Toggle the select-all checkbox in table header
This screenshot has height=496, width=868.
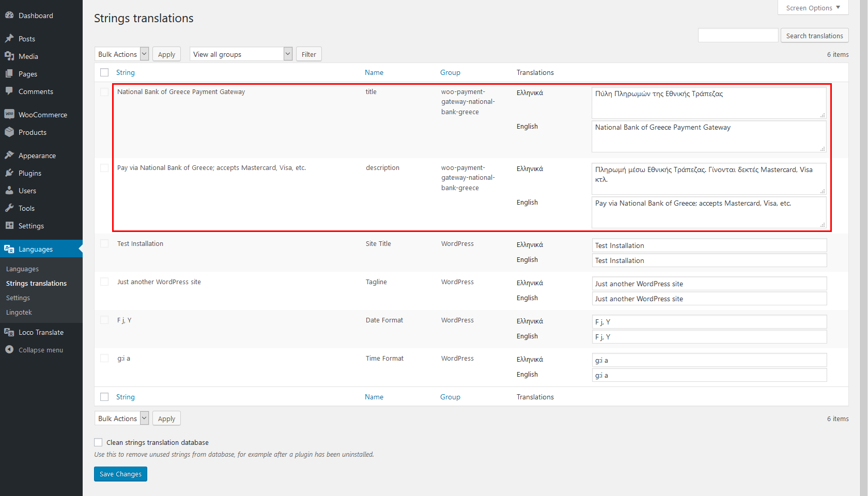[104, 73]
